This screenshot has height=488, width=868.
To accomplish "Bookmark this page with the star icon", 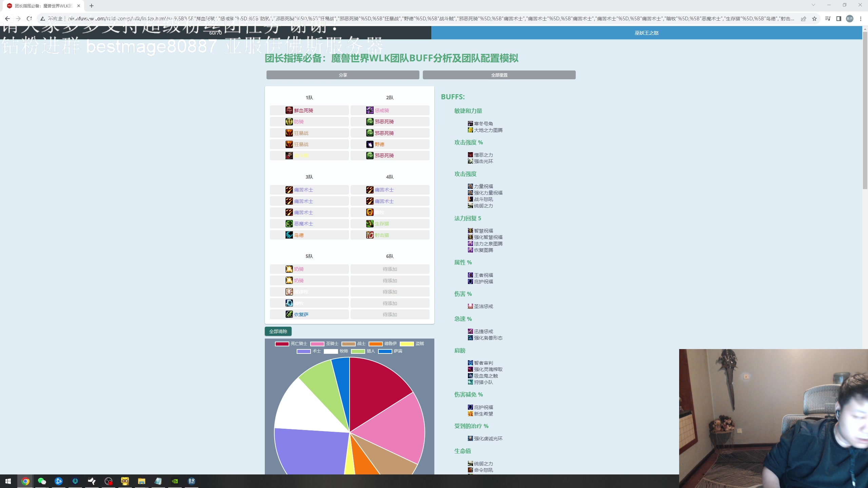I will [x=814, y=19].
